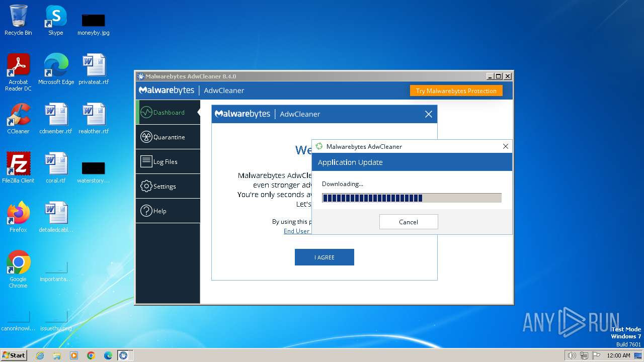The image size is (644, 362).
Task: Select the canonknowl desktop file
Action: [x=18, y=321]
